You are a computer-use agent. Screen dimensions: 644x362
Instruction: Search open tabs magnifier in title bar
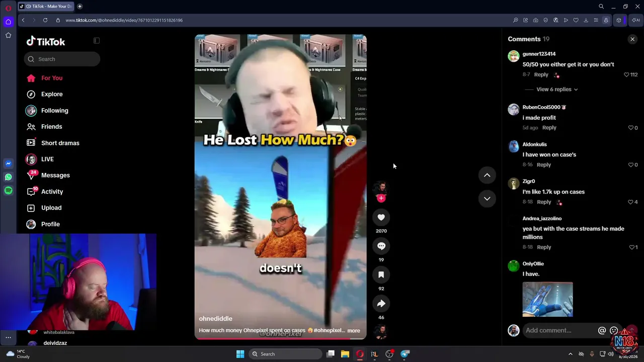click(601, 7)
